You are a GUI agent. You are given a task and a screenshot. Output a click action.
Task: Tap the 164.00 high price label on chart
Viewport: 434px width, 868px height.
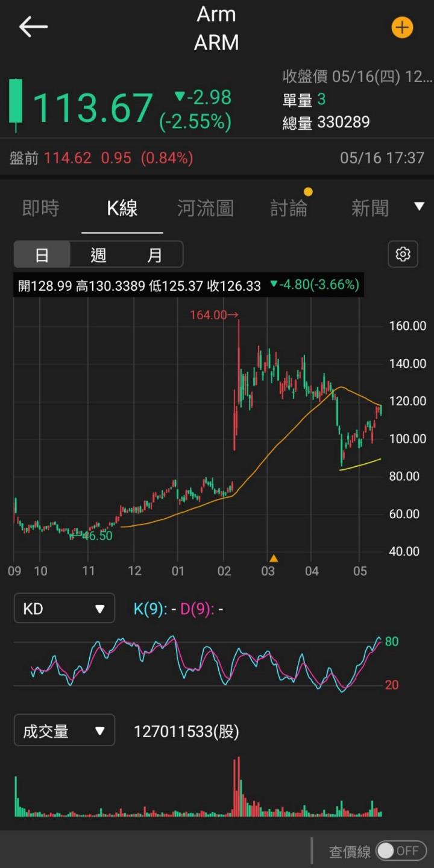click(214, 315)
